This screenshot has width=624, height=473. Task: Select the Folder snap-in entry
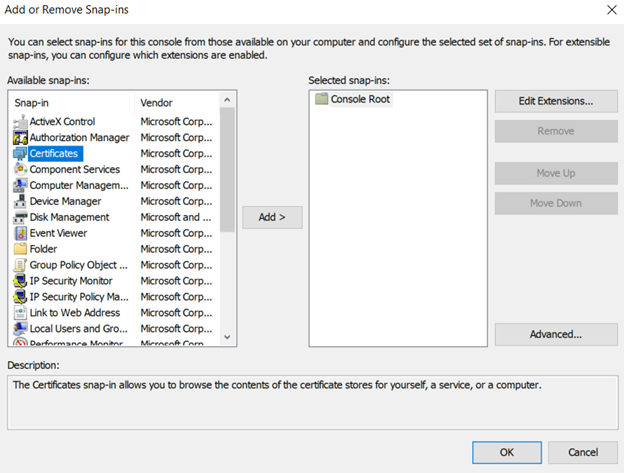44,249
